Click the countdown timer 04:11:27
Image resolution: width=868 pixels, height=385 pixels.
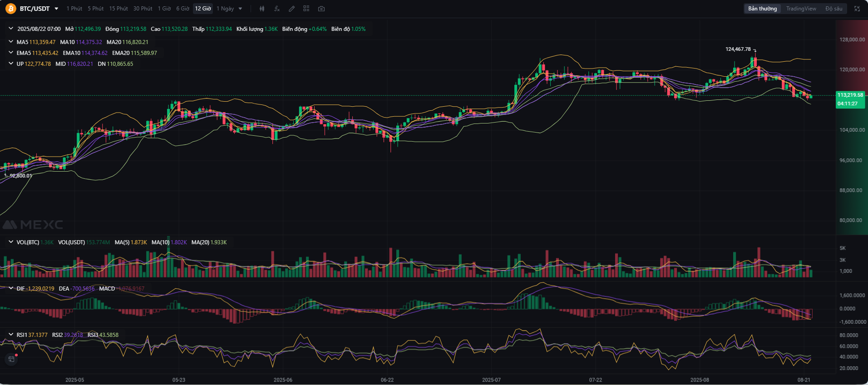(x=848, y=104)
